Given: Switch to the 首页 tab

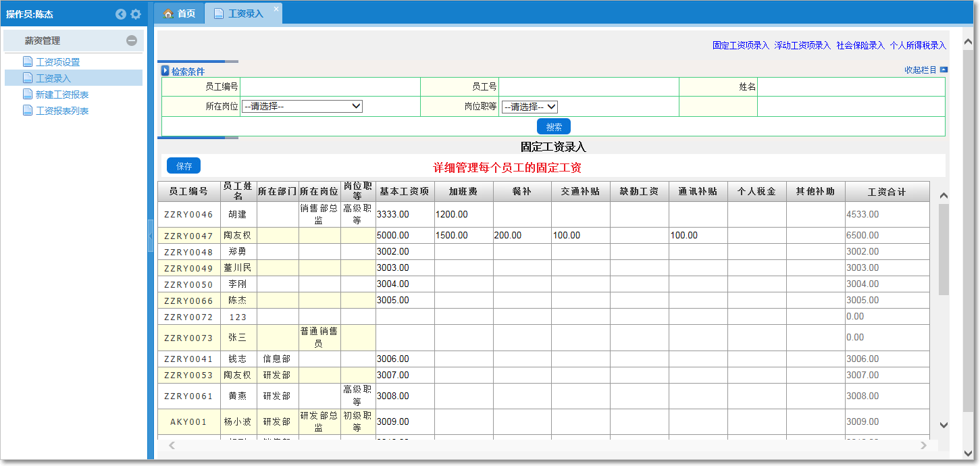Looking at the screenshot, I should (x=182, y=12).
